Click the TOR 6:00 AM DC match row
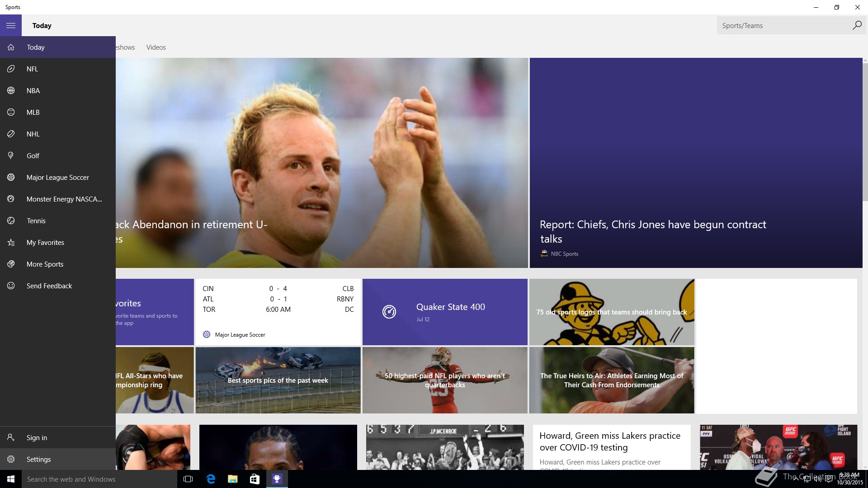The width and height of the screenshot is (868, 488). 278,310
